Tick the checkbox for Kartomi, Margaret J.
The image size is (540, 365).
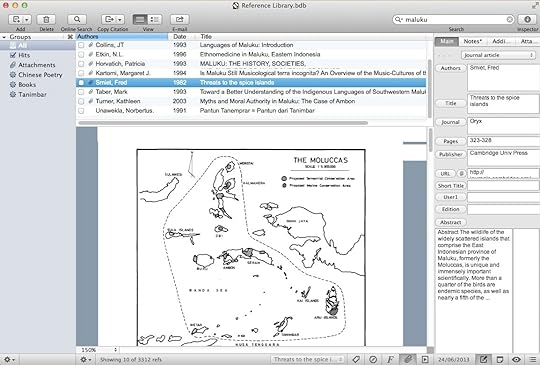pyautogui.click(x=81, y=73)
